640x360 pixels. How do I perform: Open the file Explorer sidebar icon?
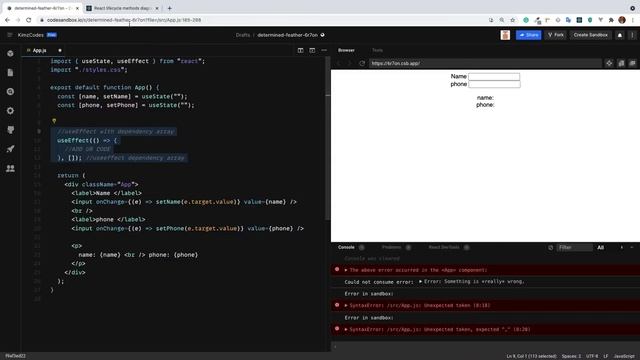point(10,73)
